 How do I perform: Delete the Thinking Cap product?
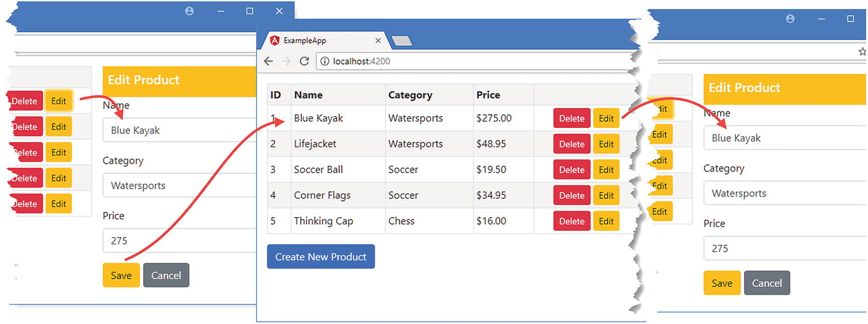coord(572,221)
